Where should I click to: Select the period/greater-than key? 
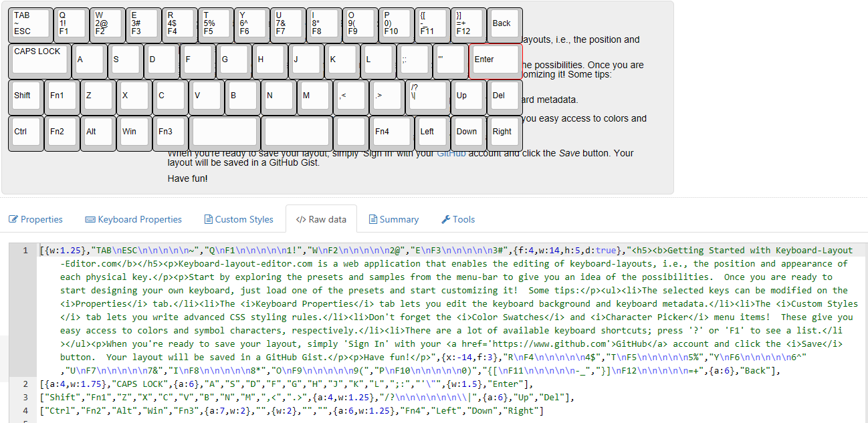coord(388,98)
